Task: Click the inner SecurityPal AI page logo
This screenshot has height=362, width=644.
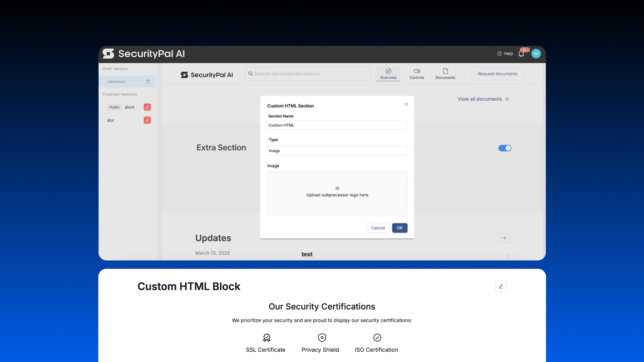Action: 207,75
